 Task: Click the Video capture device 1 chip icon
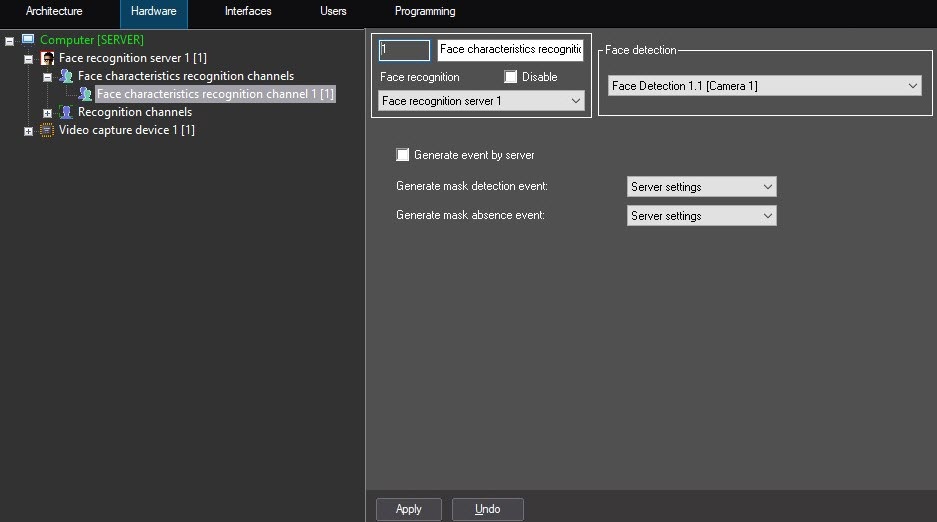[47, 130]
